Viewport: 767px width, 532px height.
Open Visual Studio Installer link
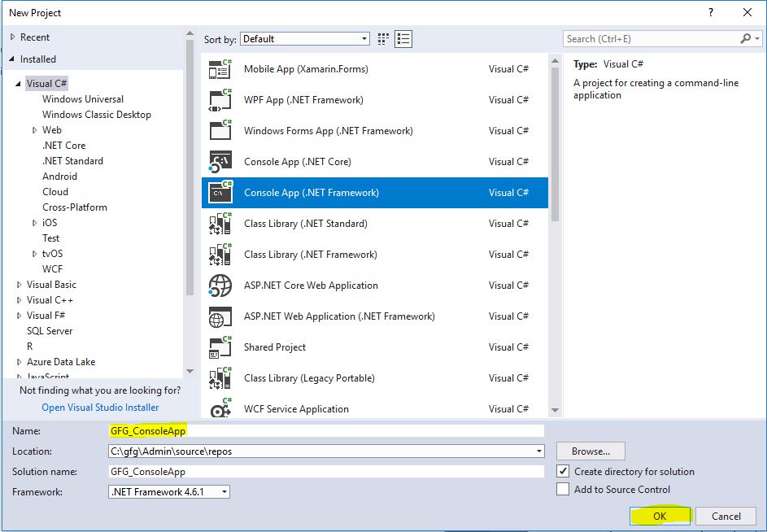coord(100,408)
